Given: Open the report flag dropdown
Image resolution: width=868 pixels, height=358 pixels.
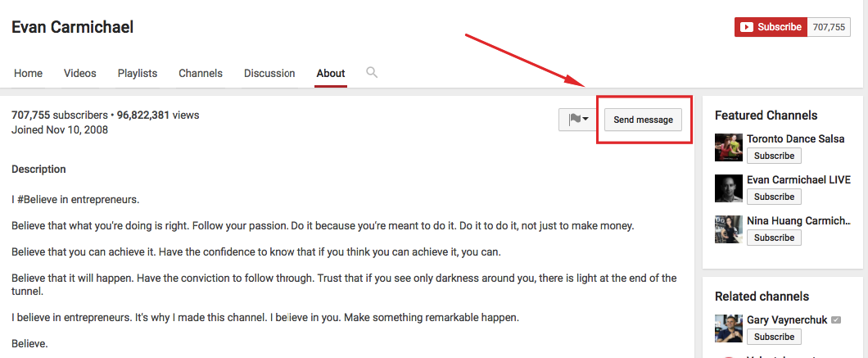Looking at the screenshot, I should [578, 119].
